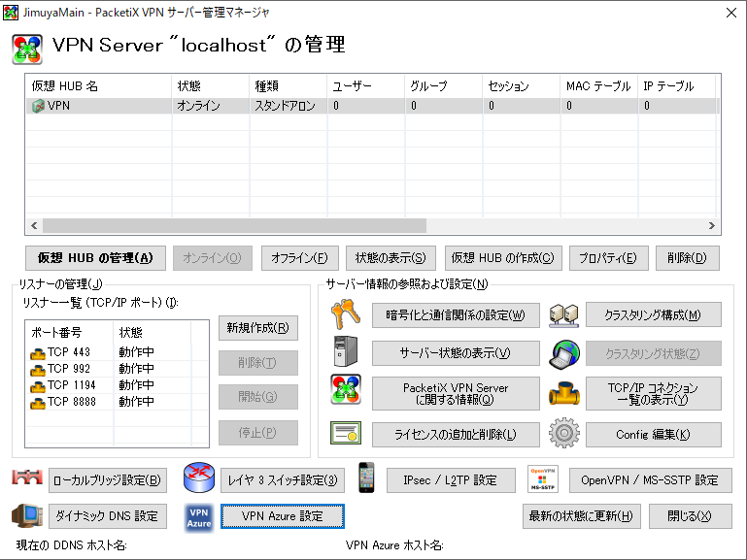Click the gear icon beside Config 編集
This screenshot has width=747, height=560.
563,433
